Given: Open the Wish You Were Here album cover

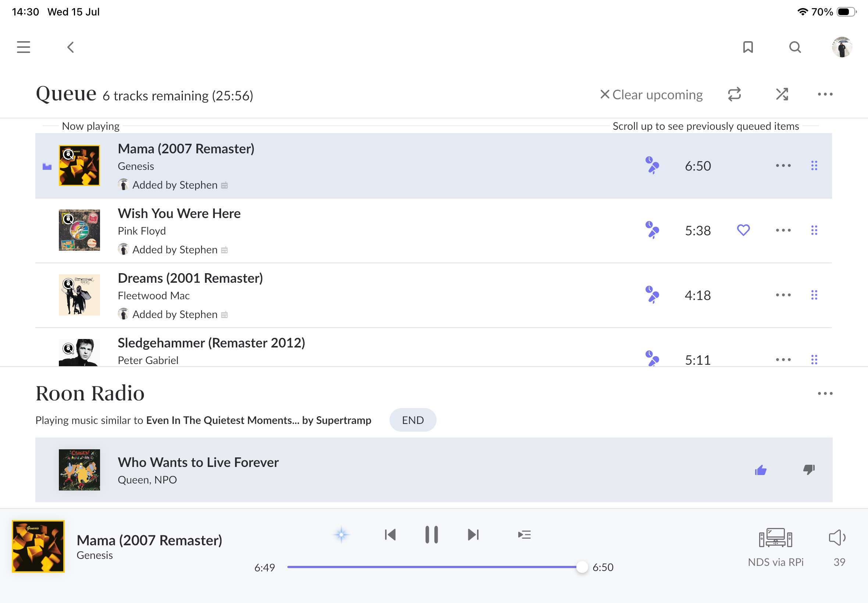Looking at the screenshot, I should (x=79, y=230).
